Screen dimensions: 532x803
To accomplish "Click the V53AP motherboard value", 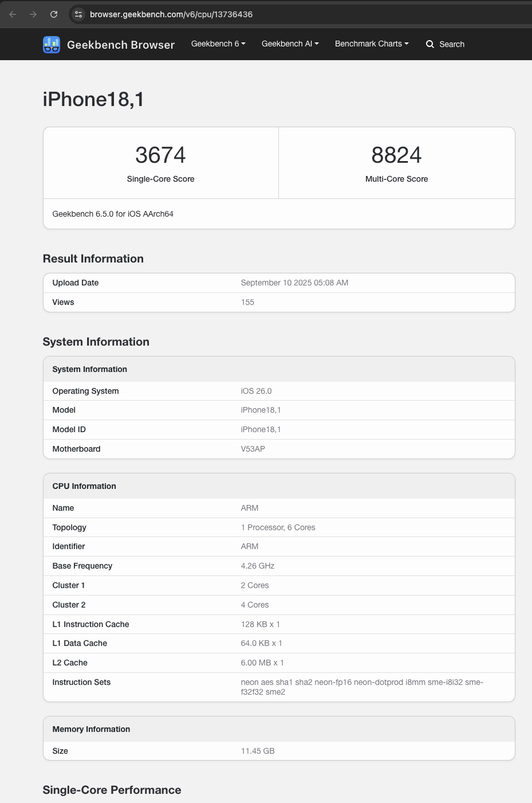I will [253, 449].
